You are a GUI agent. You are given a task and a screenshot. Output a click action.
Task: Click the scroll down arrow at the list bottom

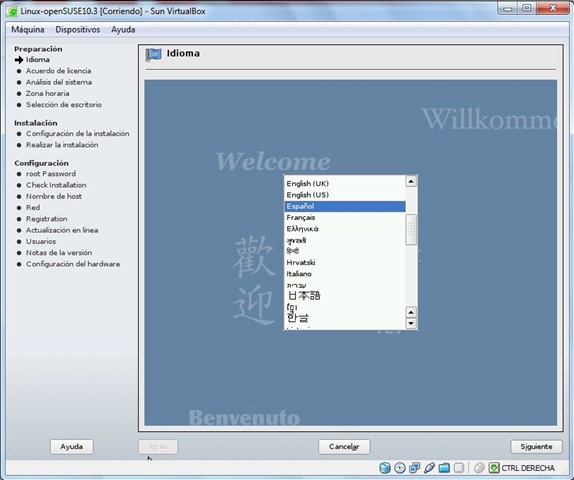coord(411,323)
